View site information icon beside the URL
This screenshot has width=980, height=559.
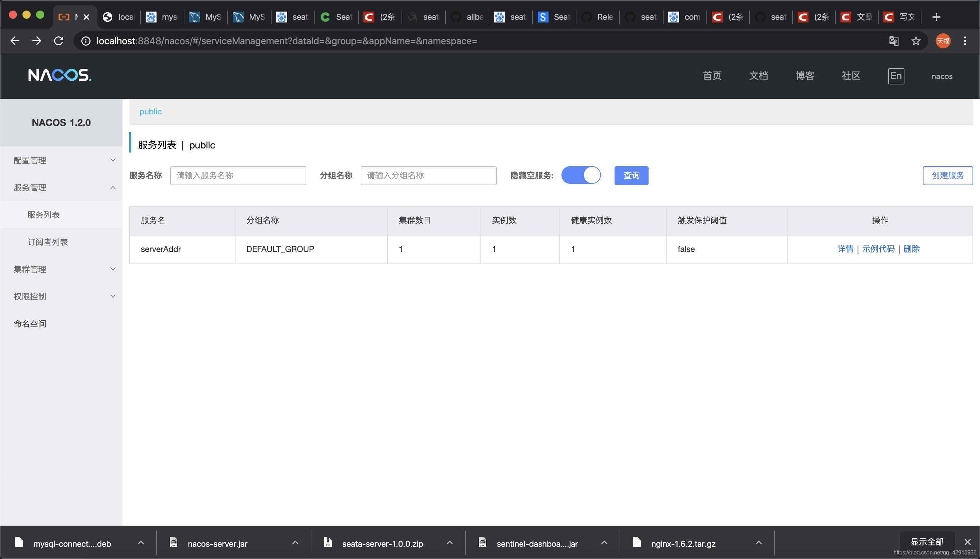(x=86, y=41)
